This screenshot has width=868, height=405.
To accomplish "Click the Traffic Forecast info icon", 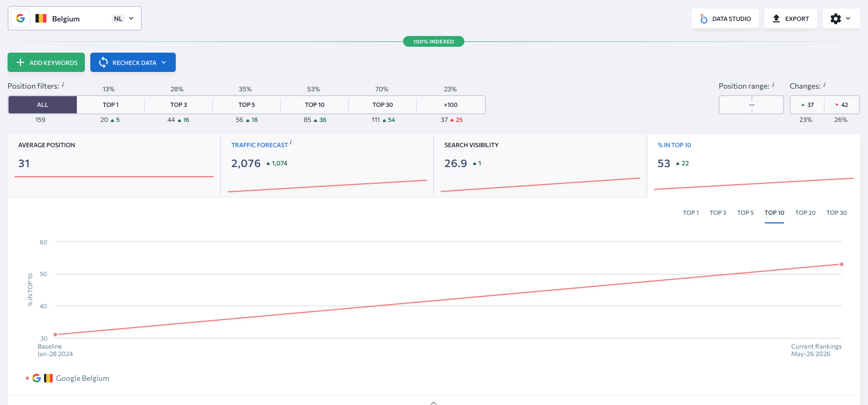I will coord(291,142).
